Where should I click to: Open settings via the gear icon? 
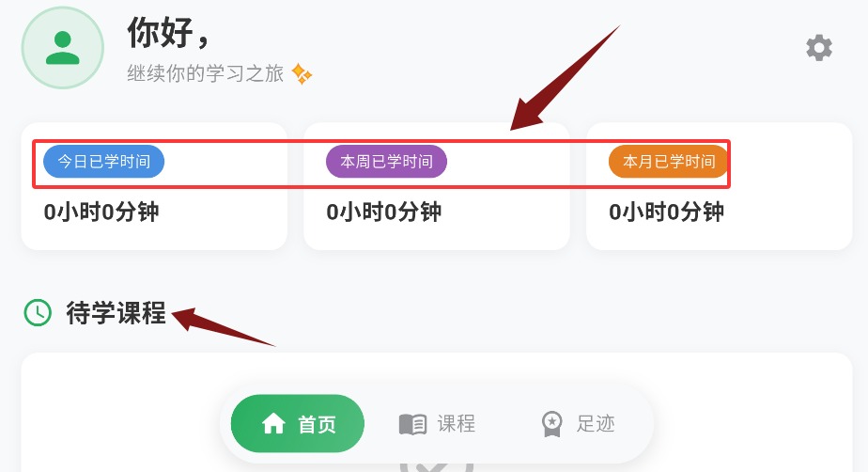point(819,48)
